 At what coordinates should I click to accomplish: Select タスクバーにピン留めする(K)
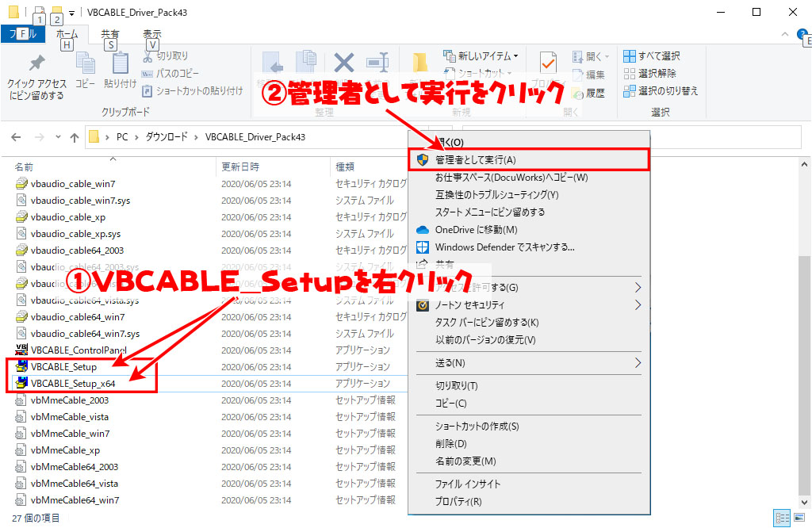click(x=529, y=323)
